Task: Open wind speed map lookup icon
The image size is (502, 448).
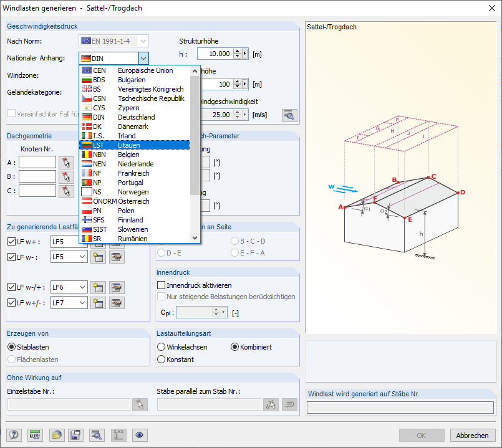Action: pyautogui.click(x=289, y=115)
